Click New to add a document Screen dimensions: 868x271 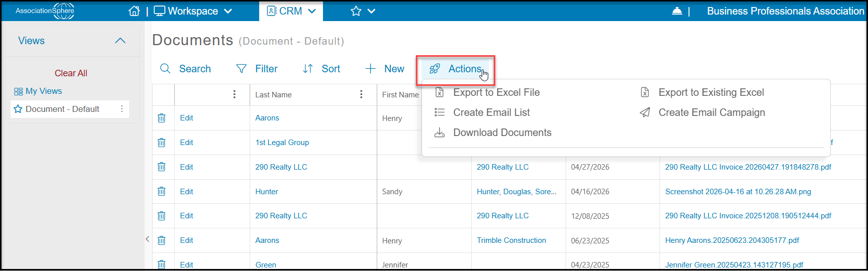pyautogui.click(x=385, y=69)
